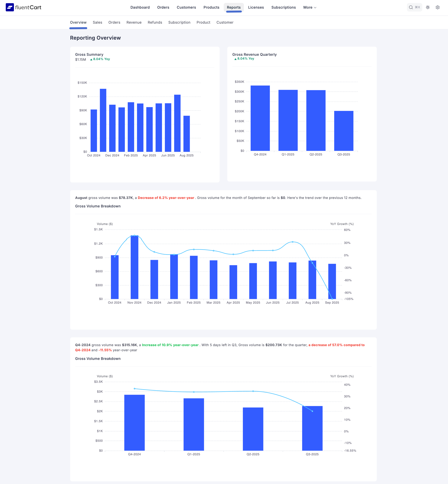Click the Q3-2025 bar in Gross Revenue Quarterly
Screen dimensions: 448x484
click(344, 131)
